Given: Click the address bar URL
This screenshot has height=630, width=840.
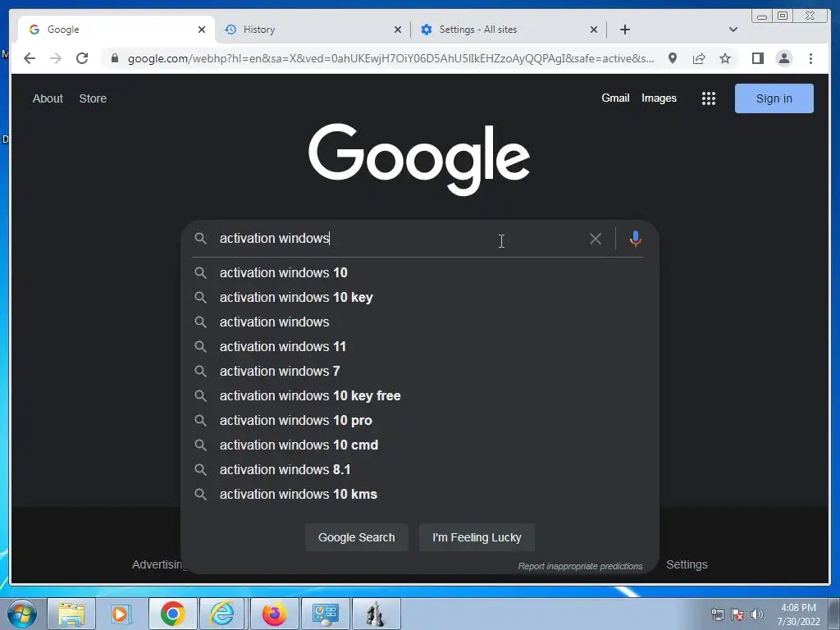Looking at the screenshot, I should coord(390,58).
